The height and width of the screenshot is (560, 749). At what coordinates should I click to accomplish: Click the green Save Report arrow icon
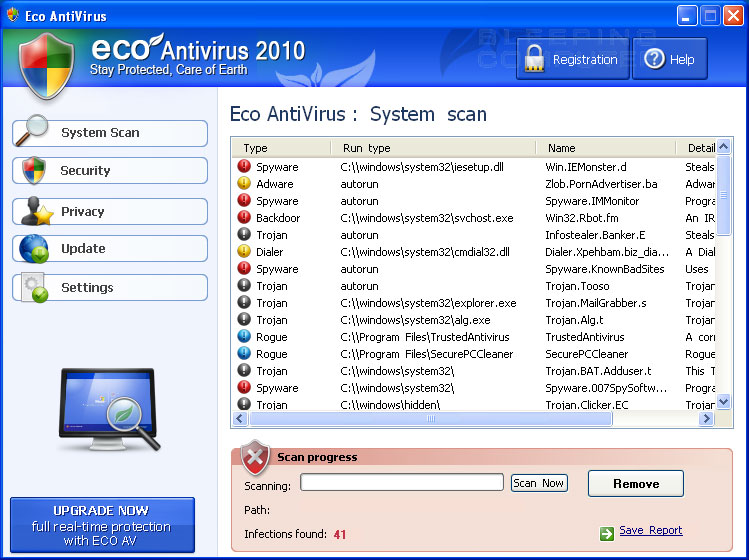coord(606,532)
